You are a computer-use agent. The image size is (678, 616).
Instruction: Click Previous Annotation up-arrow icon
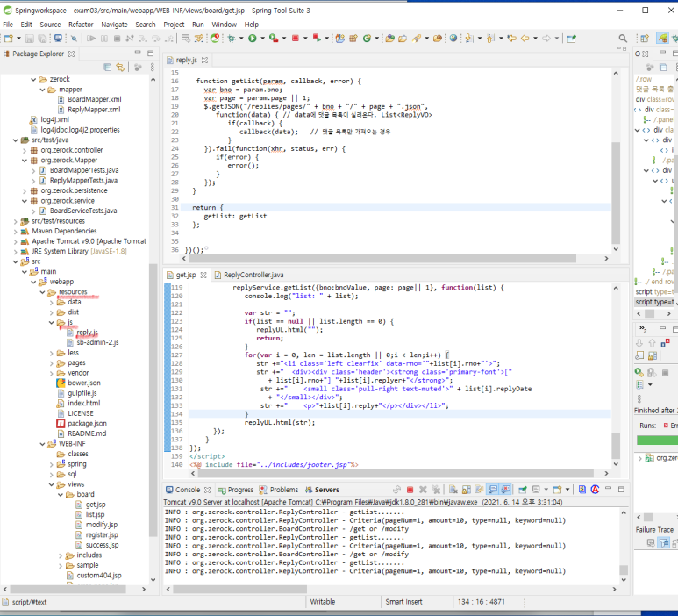[490, 39]
